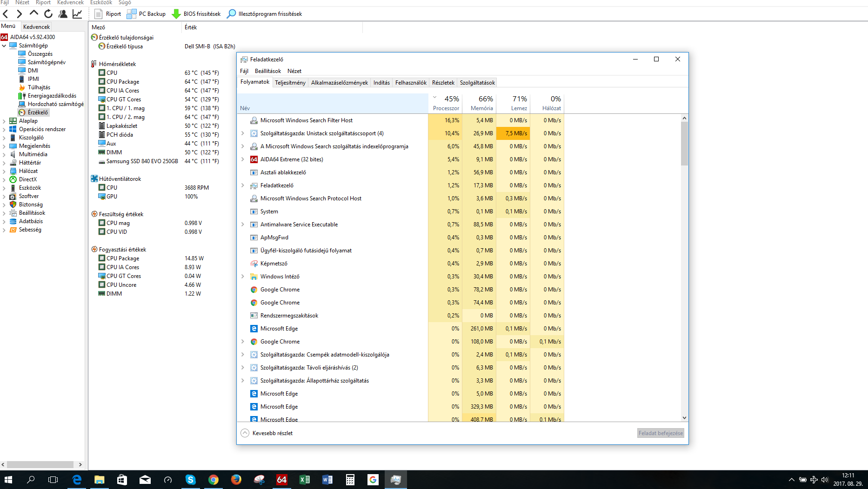Select Túlhajtás in the AIDA64 tree
The height and width of the screenshot is (489, 868).
[x=39, y=87]
